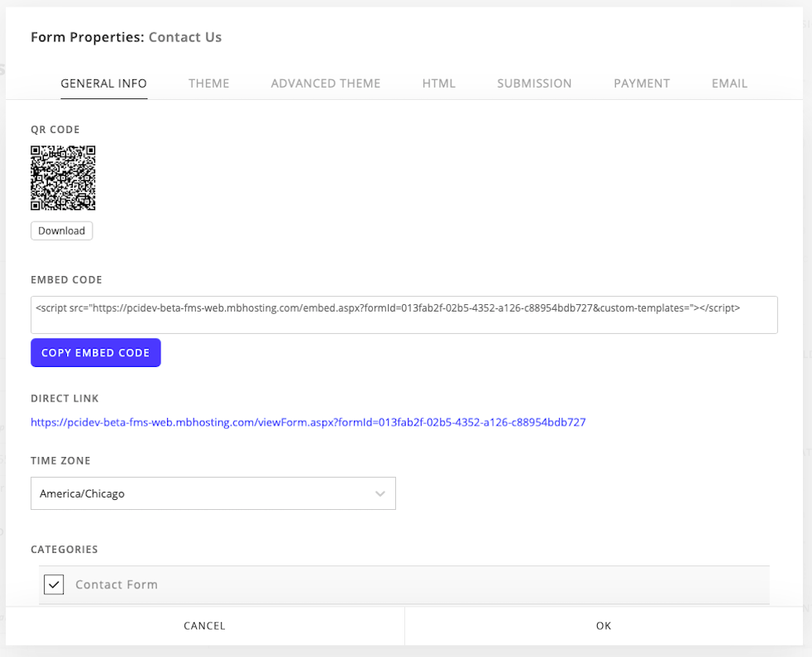Confirm changes with the OK button
The height and width of the screenshot is (657, 812).
[604, 626]
